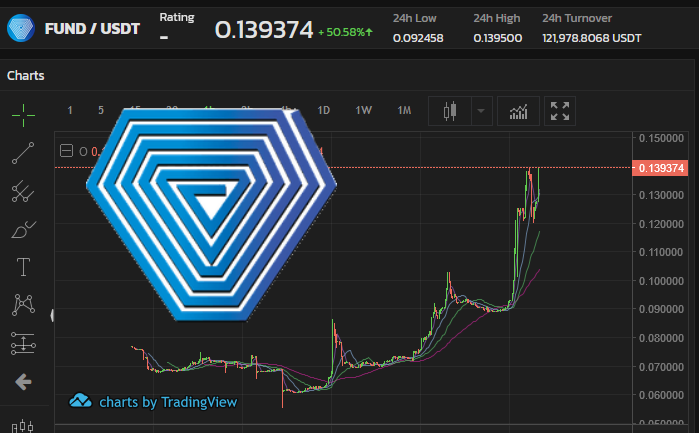699x433 pixels.
Task: Set chart interval to 1W
Action: [x=363, y=110]
